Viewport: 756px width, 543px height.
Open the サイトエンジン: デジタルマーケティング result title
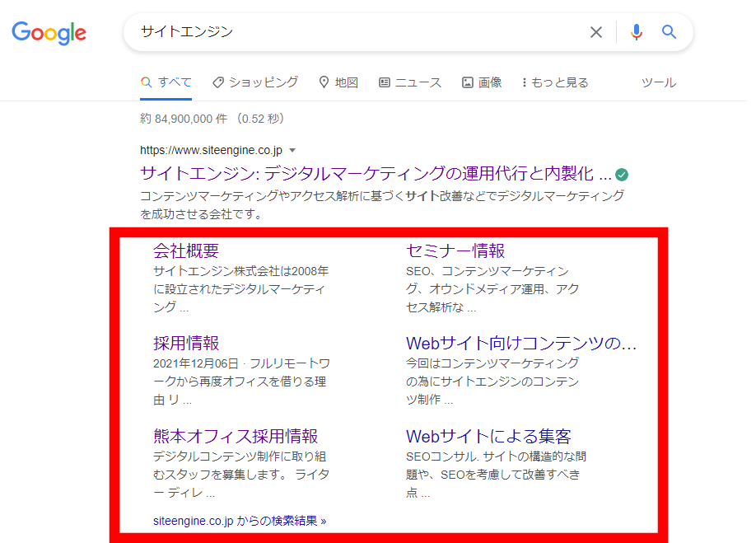376,174
